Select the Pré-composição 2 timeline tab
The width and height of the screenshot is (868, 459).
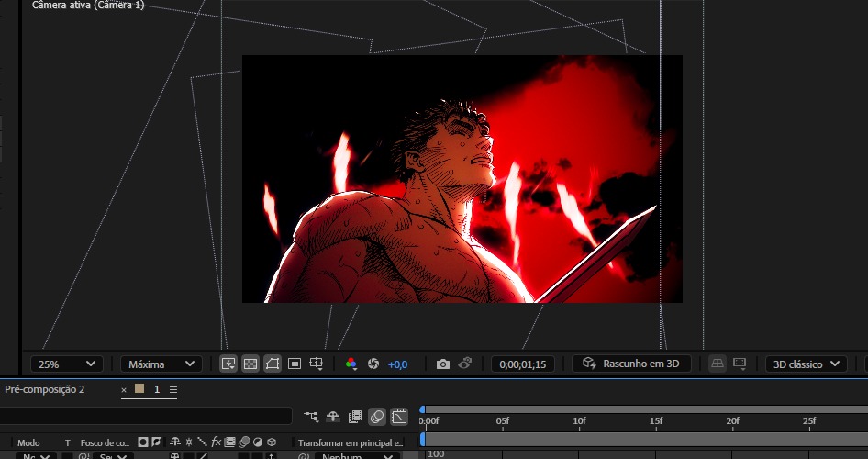[x=44, y=389]
